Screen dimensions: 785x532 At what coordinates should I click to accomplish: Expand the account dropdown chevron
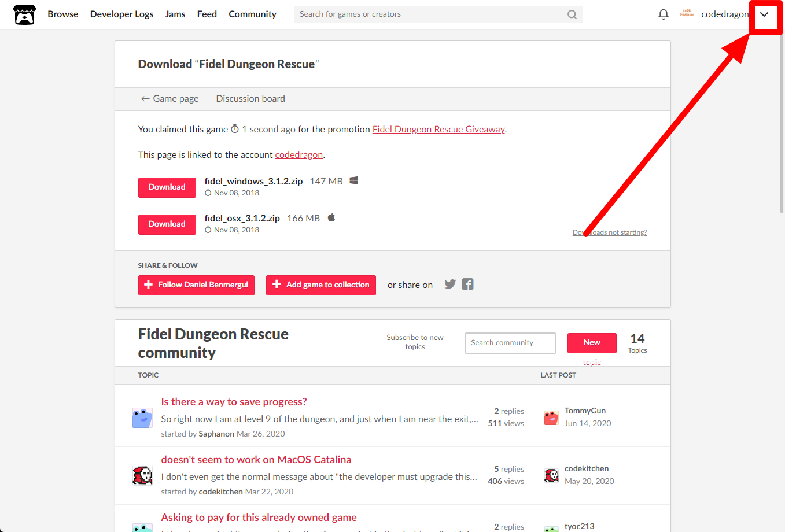click(764, 14)
